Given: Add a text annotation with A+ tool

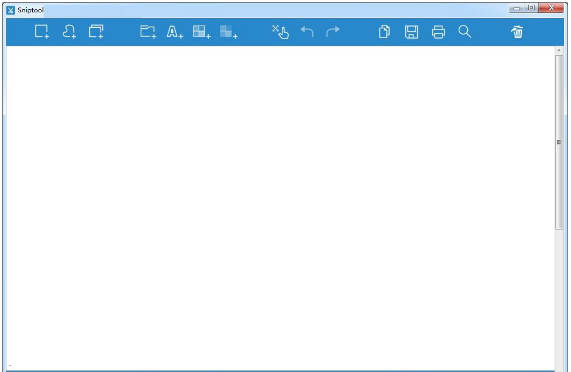Looking at the screenshot, I should point(175,32).
